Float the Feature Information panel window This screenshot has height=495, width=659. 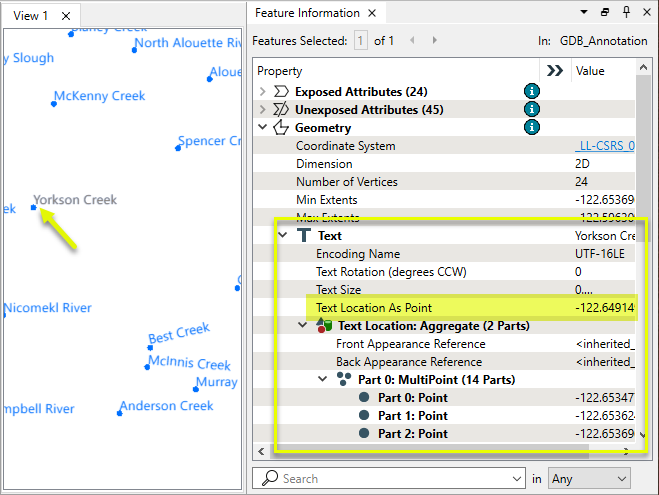(x=606, y=13)
